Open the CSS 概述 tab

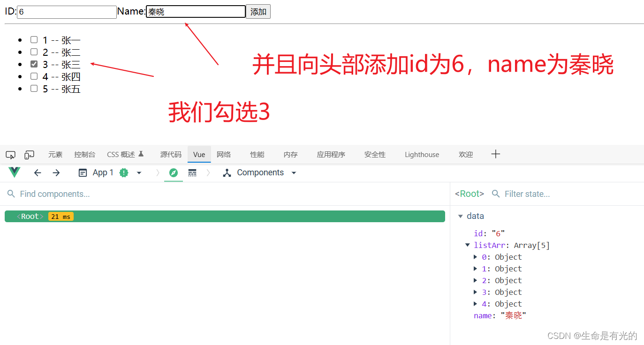tap(125, 155)
